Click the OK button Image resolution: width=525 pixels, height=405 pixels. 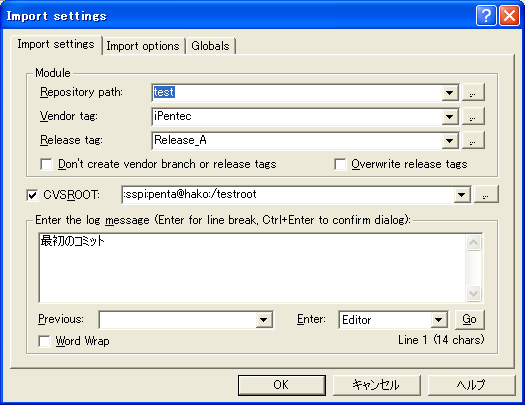coord(282,385)
